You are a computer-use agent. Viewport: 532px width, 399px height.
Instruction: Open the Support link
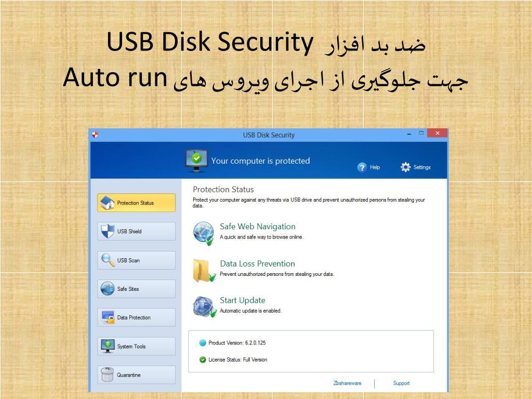pos(402,383)
